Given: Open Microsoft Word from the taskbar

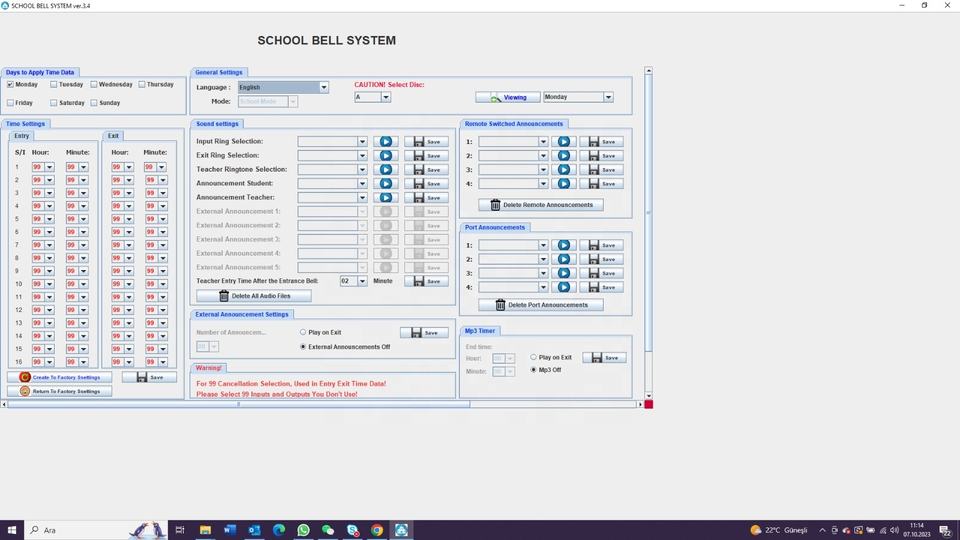Looking at the screenshot, I should pos(230,530).
